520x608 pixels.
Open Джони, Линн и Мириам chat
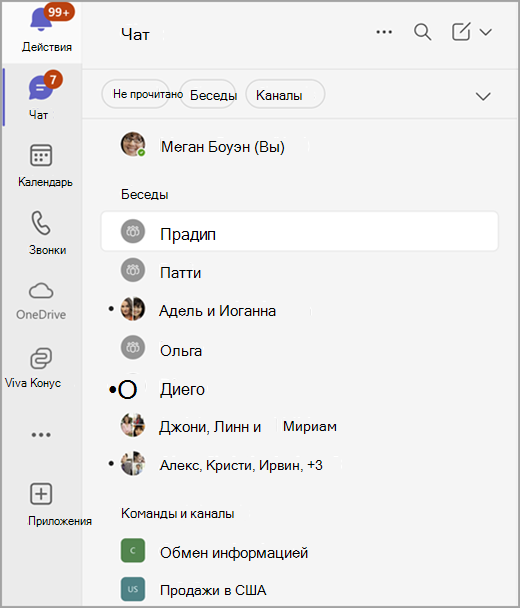(299, 426)
